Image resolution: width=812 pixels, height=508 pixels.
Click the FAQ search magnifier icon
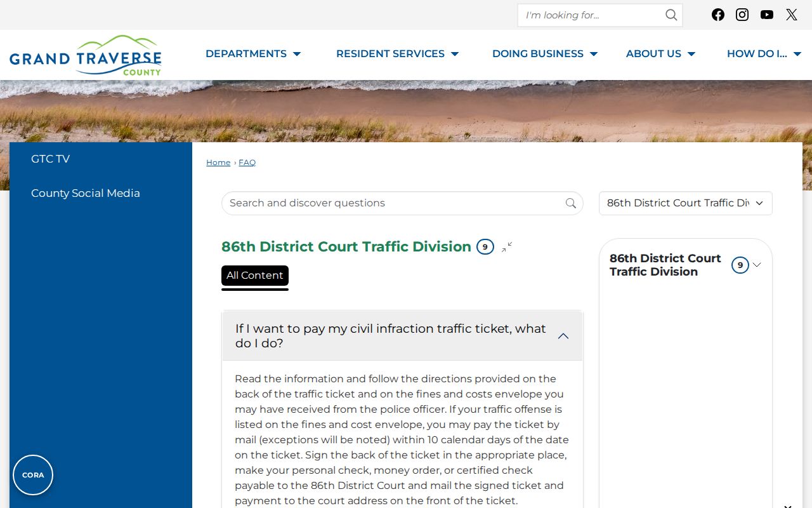(571, 203)
